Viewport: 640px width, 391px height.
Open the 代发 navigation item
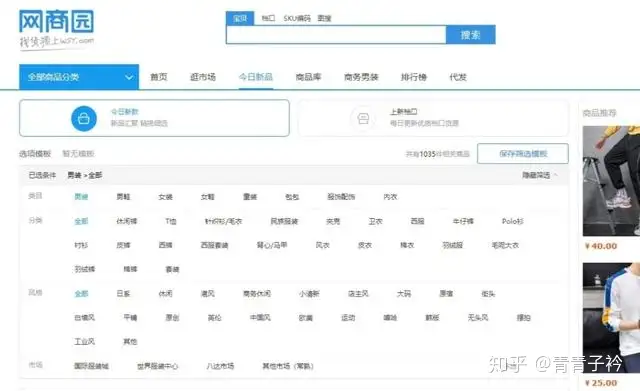point(458,77)
